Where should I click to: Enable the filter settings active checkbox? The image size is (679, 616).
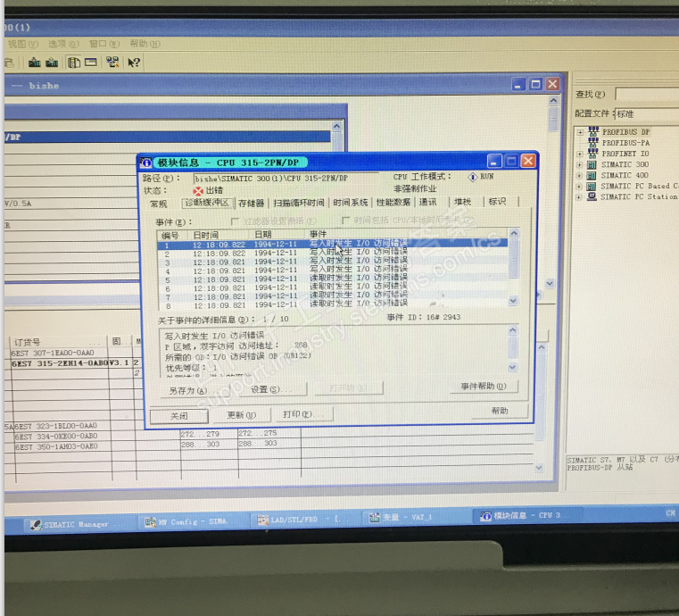point(236,221)
